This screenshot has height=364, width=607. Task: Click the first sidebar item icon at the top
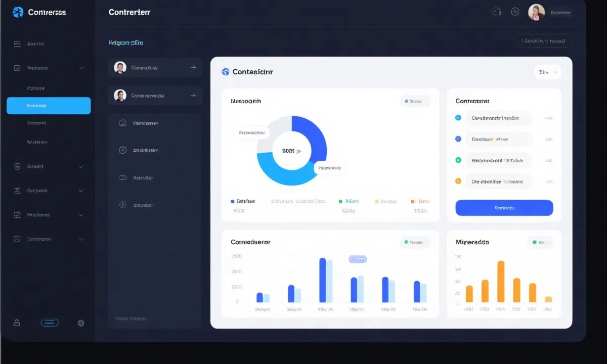17,44
